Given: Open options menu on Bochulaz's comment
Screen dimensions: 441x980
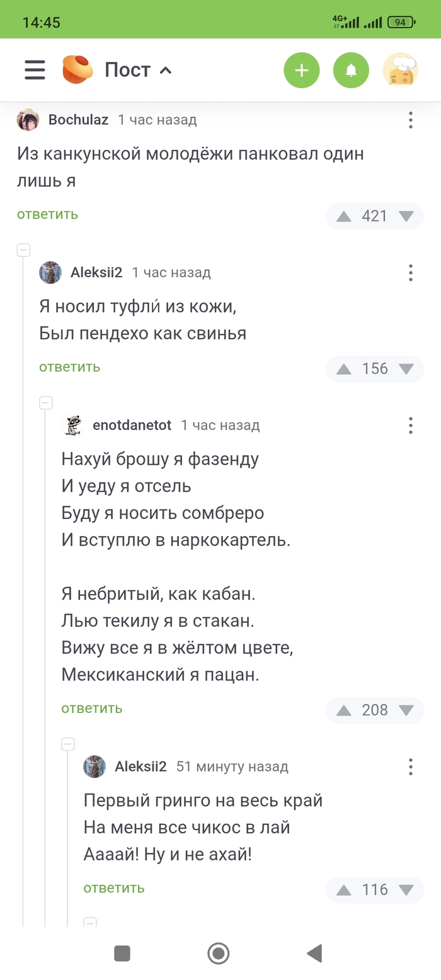Looking at the screenshot, I should [x=410, y=120].
